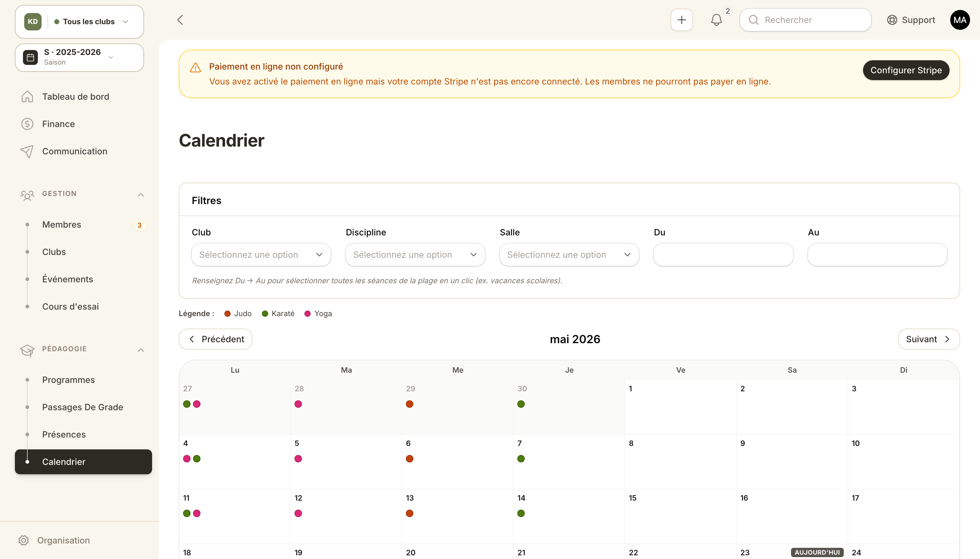Viewport: 980px width, 559px height.
Task: Select the Calendrier menu item
Action: [x=83, y=461]
